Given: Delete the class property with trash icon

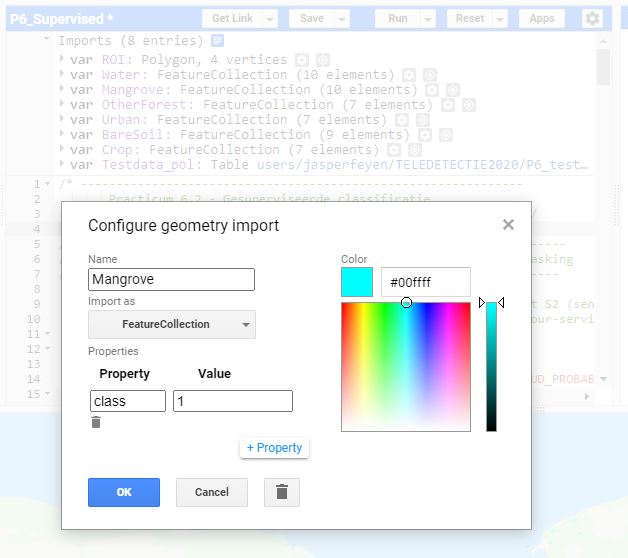Looking at the screenshot, I should 96,423.
